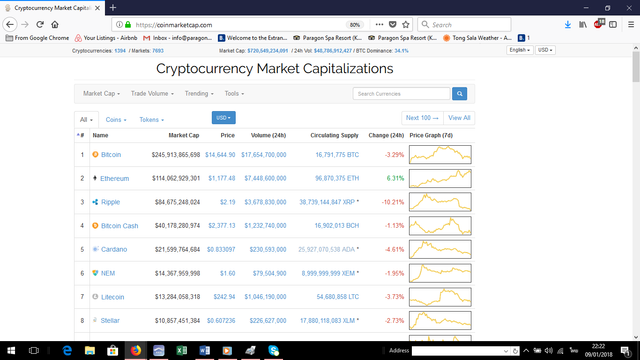Open the Ethereum link
The width and height of the screenshot is (640, 360).
115,178
